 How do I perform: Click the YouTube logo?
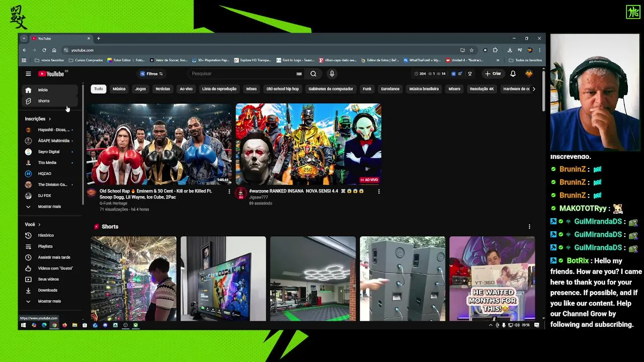52,74
